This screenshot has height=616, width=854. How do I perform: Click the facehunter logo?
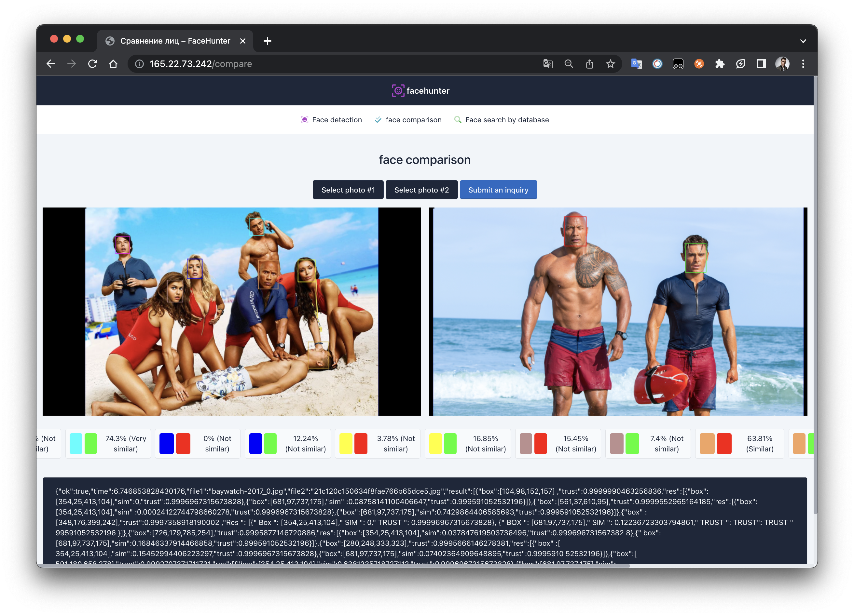pyautogui.click(x=420, y=91)
